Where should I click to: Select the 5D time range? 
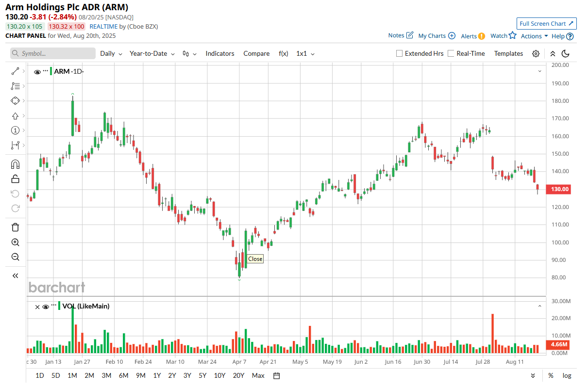tap(56, 376)
